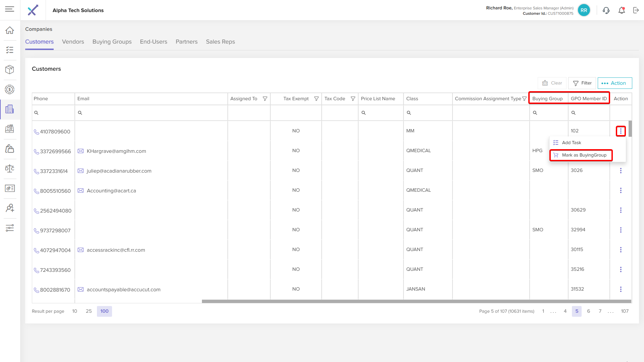The width and height of the screenshot is (644, 362).
Task: Open the settings sliders sidebar icon
Action: click(10, 228)
